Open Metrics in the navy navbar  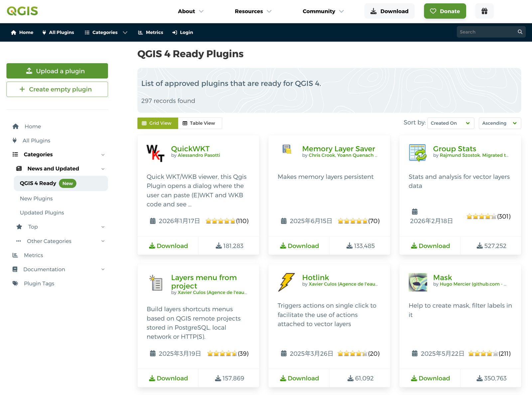click(151, 32)
